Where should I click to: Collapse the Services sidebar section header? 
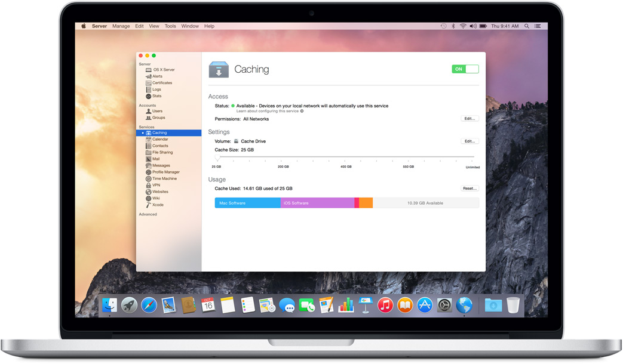point(146,127)
